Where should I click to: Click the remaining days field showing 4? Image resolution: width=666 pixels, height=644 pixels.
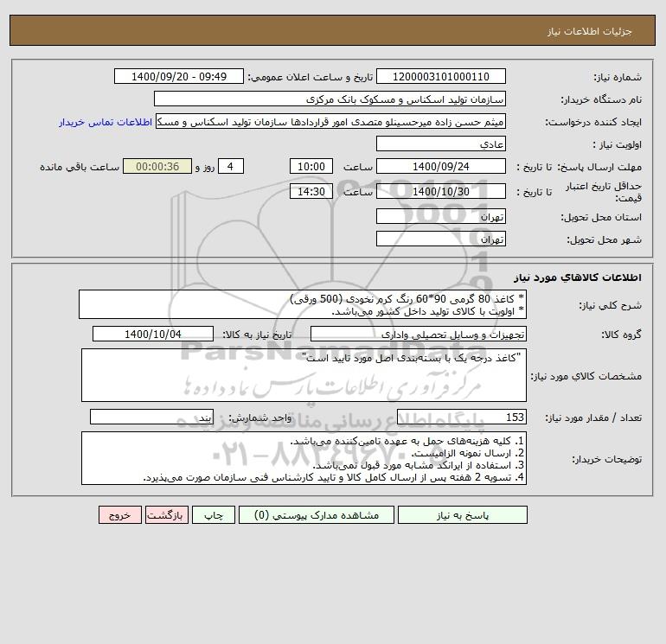pos(231,167)
